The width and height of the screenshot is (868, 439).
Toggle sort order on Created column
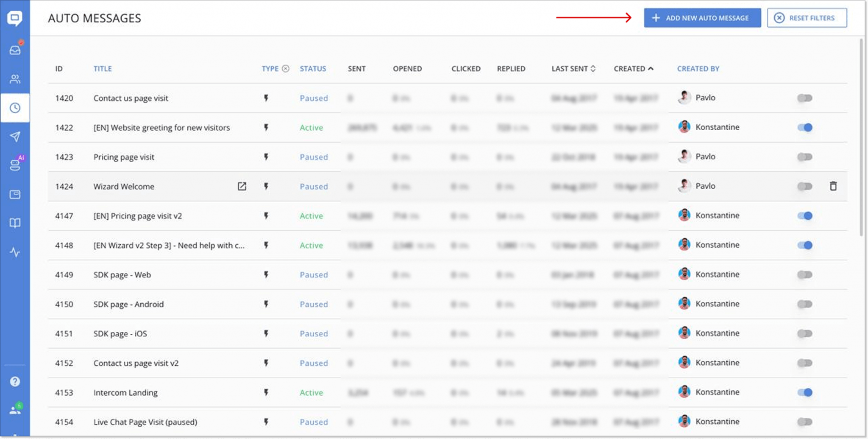point(633,69)
